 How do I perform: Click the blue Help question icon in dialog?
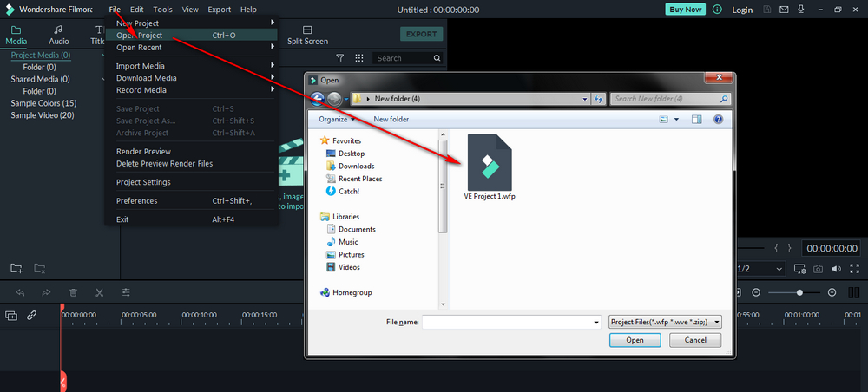pos(718,120)
